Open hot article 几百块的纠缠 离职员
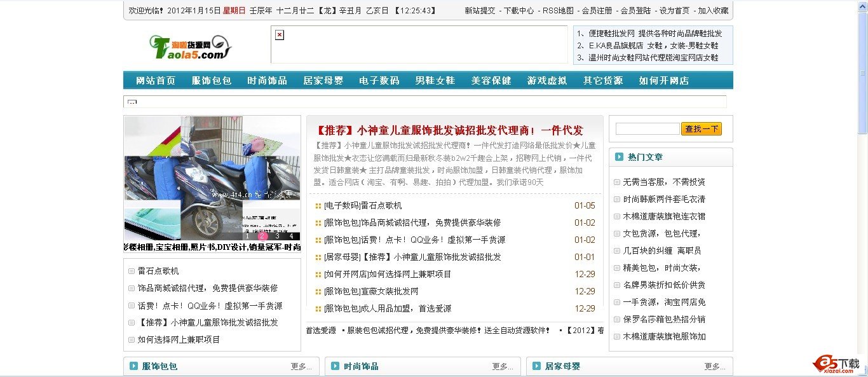Viewport: 868px width, 377px height. [x=661, y=250]
